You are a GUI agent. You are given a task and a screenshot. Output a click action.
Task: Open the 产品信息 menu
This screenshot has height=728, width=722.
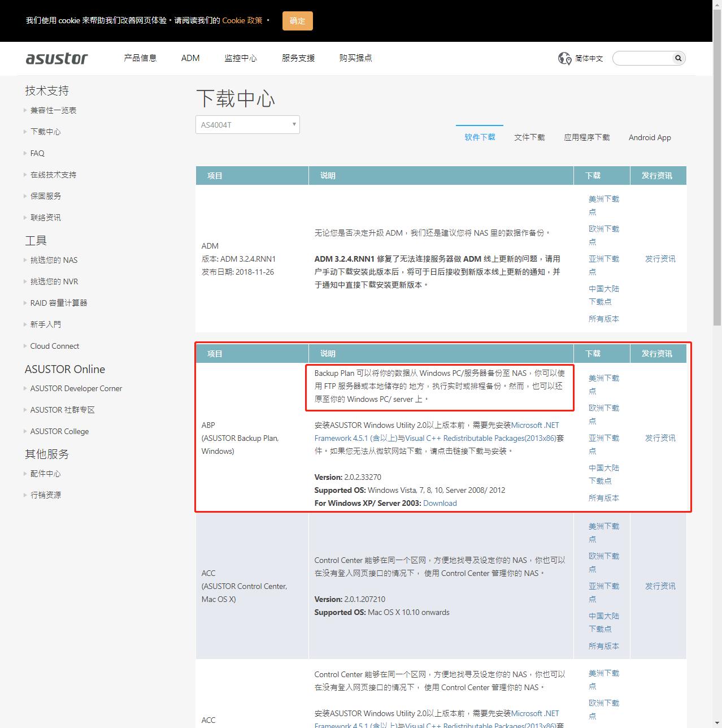tap(141, 58)
